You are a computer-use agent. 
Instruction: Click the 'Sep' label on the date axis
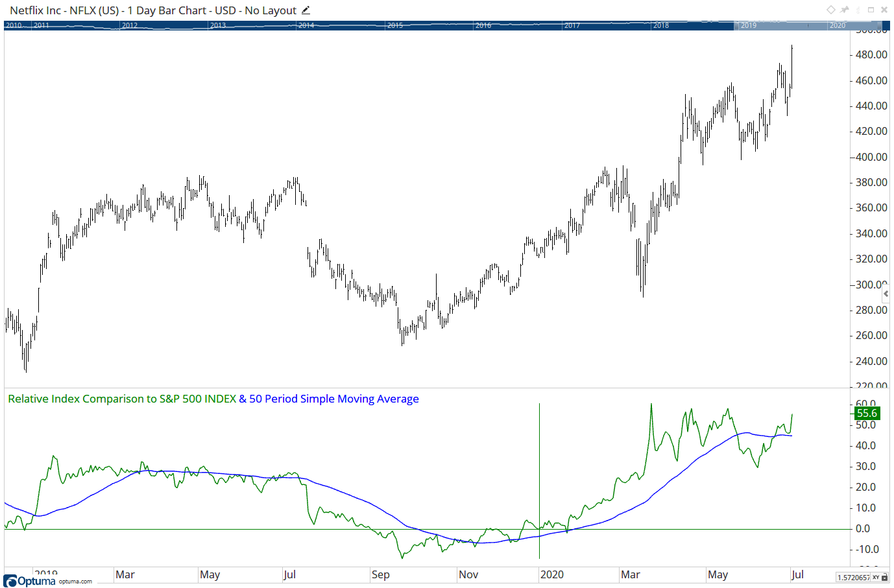coord(380,574)
